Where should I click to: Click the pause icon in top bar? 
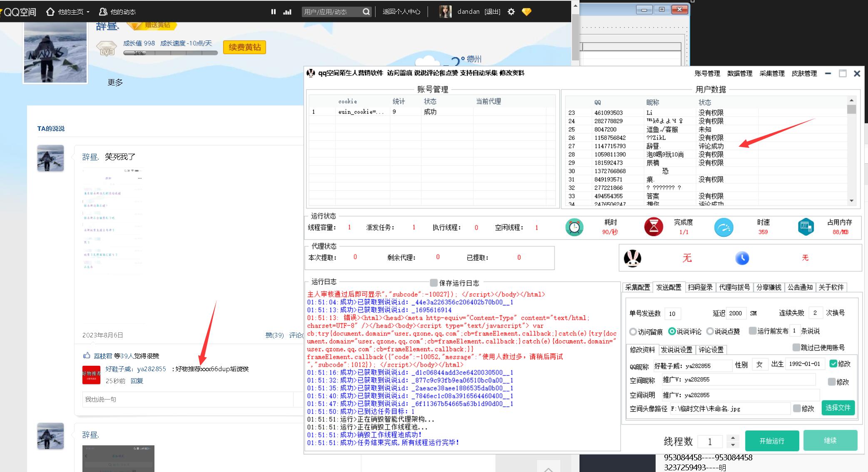tap(273, 12)
